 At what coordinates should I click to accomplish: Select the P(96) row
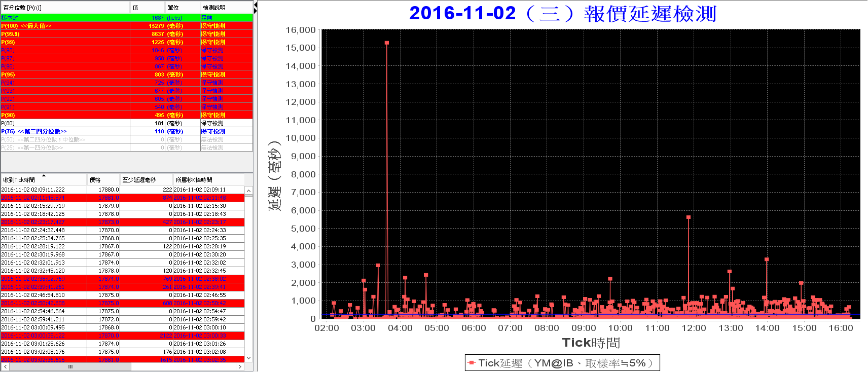tap(127, 66)
